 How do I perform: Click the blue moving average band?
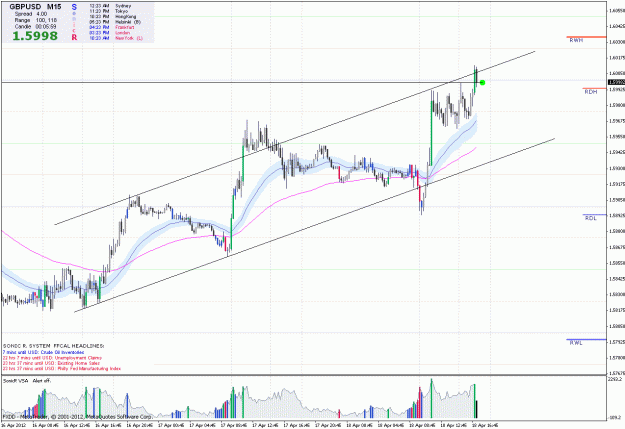pos(255,198)
